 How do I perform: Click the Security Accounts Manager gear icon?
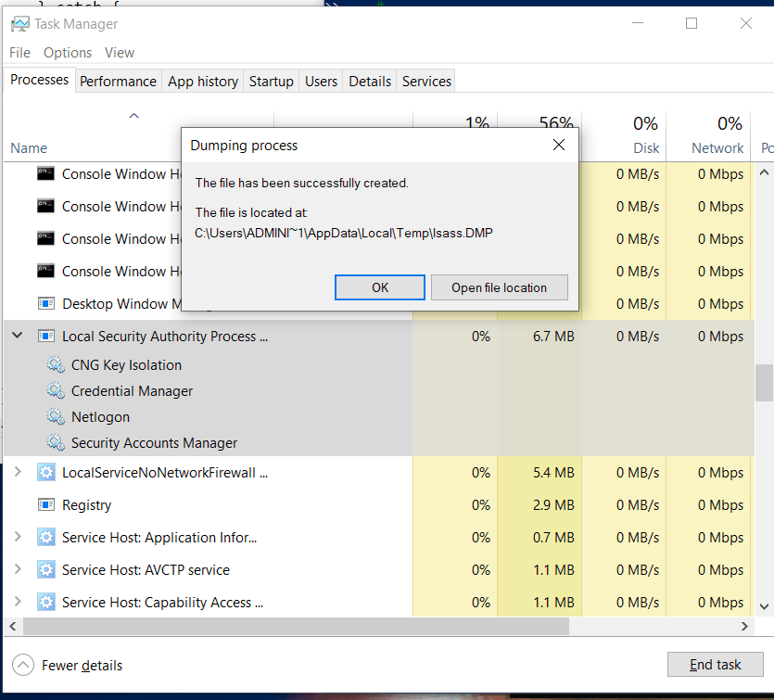click(x=56, y=443)
